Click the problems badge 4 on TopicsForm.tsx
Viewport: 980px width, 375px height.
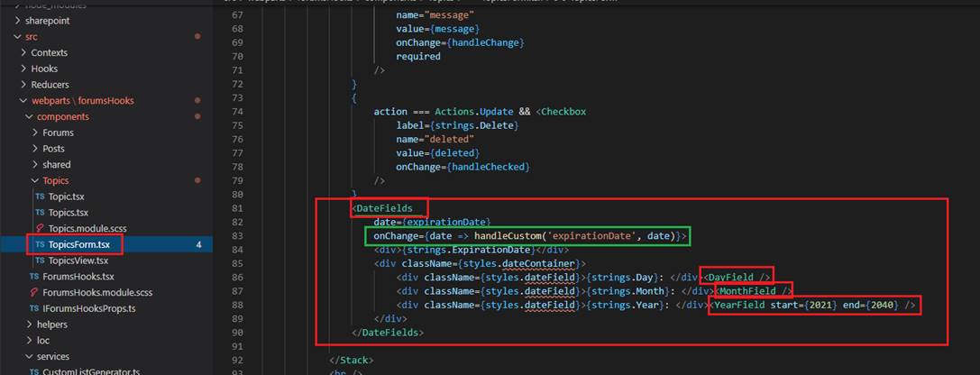coord(197,245)
